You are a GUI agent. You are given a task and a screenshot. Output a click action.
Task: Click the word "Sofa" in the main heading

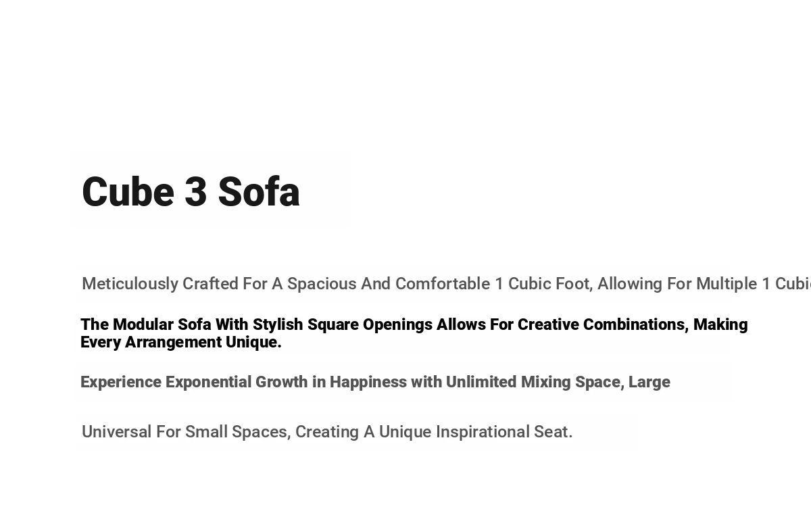259,192
